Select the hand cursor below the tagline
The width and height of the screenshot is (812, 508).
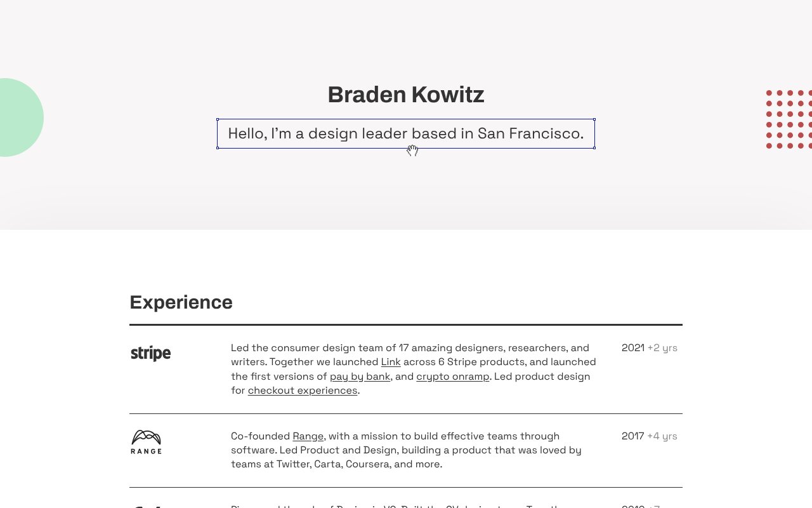pos(412,151)
